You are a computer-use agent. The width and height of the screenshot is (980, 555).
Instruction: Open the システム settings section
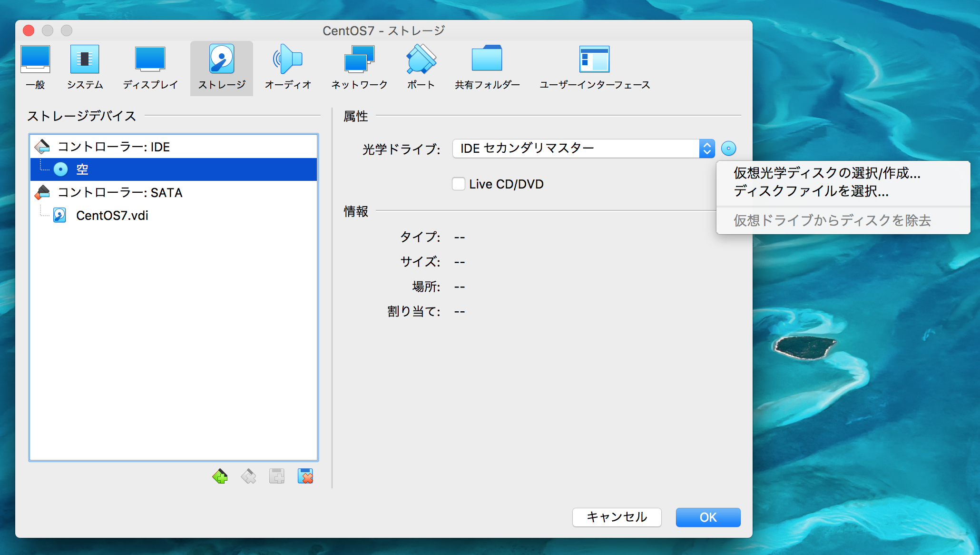[85, 67]
